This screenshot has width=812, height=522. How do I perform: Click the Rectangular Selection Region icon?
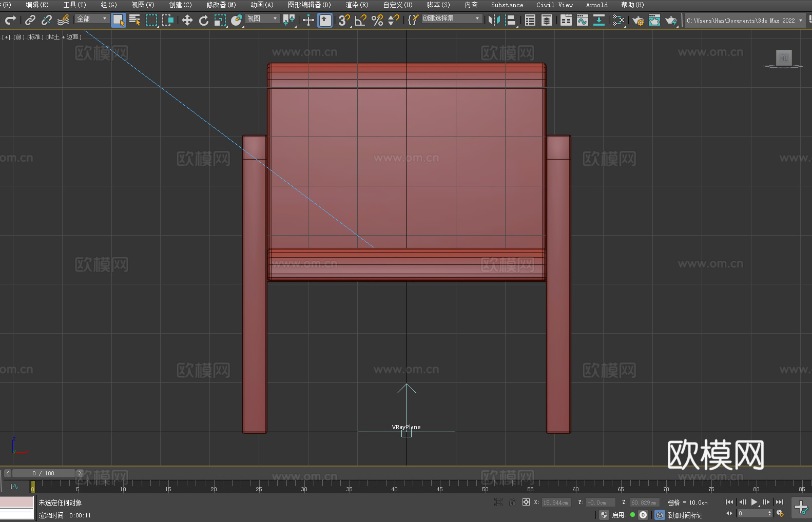click(x=151, y=20)
